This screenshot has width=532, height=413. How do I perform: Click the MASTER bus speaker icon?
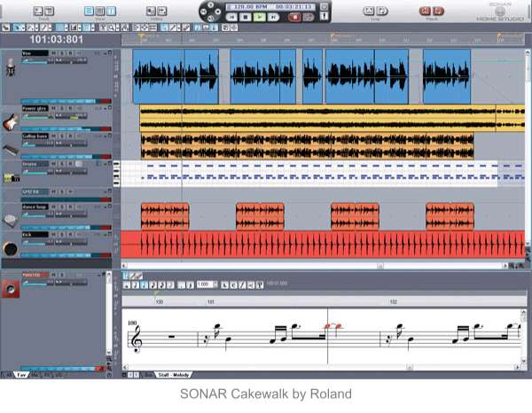tap(11, 290)
